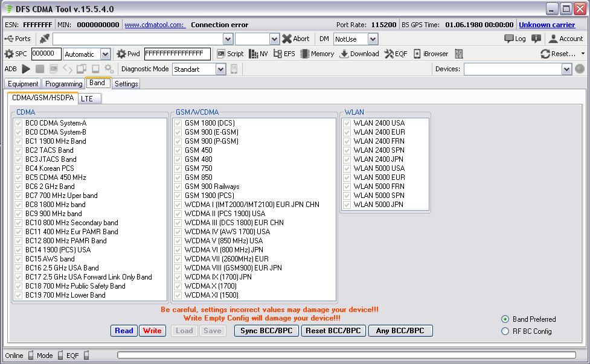Viewport: 590px width, 364px height.
Task: Click the Mode status phone icon
Action: pos(60,356)
